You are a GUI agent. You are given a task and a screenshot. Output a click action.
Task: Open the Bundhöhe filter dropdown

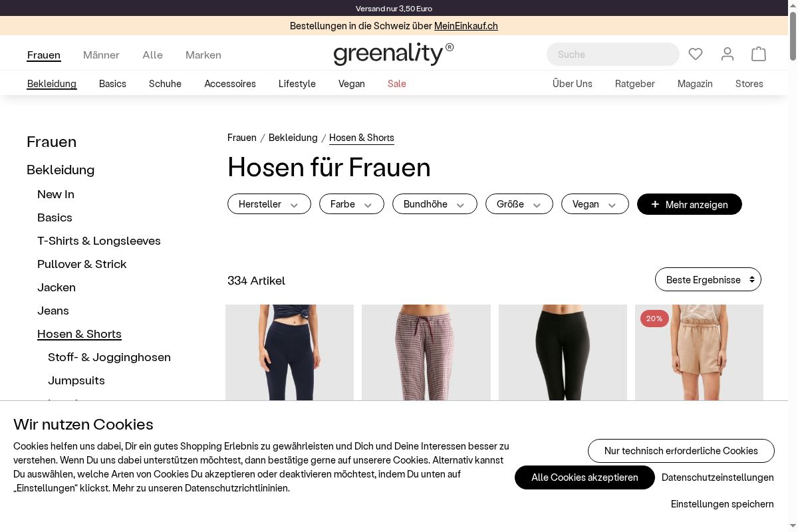click(435, 204)
